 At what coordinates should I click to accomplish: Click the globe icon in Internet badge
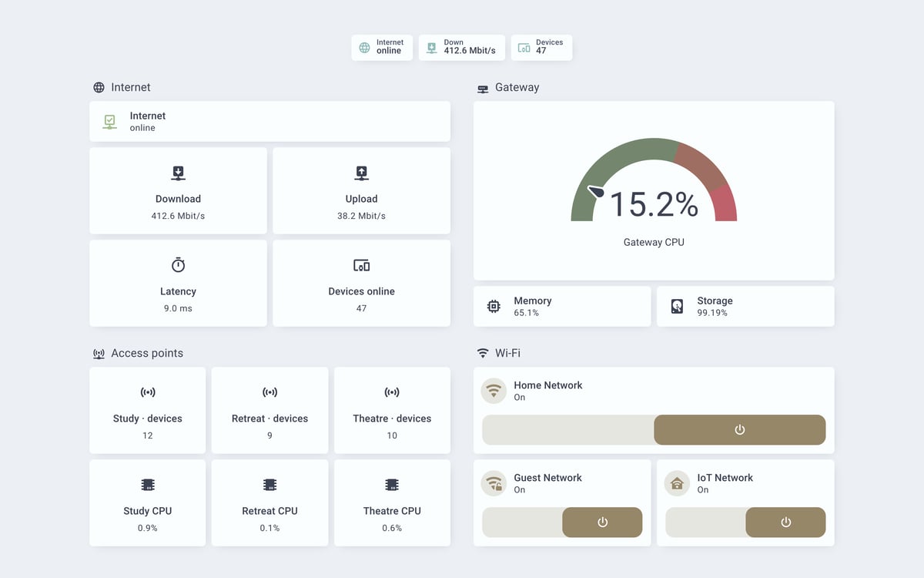pos(365,48)
